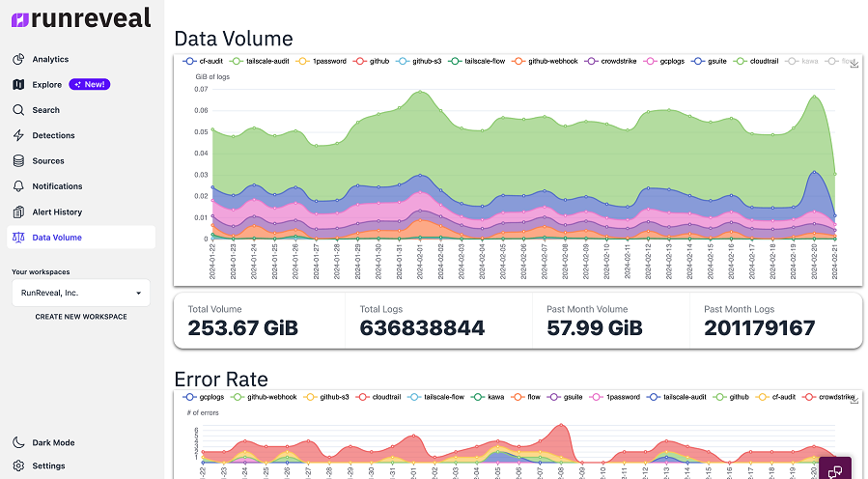Open the Detections lightning bolt icon

coord(18,135)
